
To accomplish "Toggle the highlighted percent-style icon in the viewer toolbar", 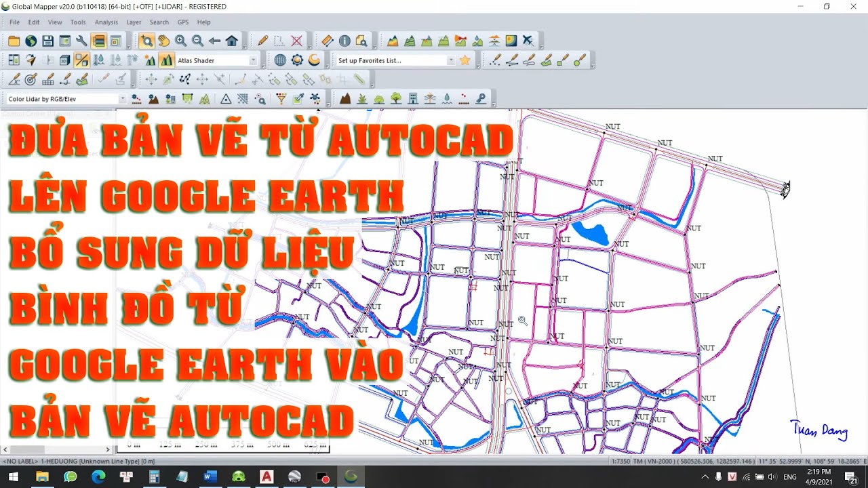I will pos(81,60).
